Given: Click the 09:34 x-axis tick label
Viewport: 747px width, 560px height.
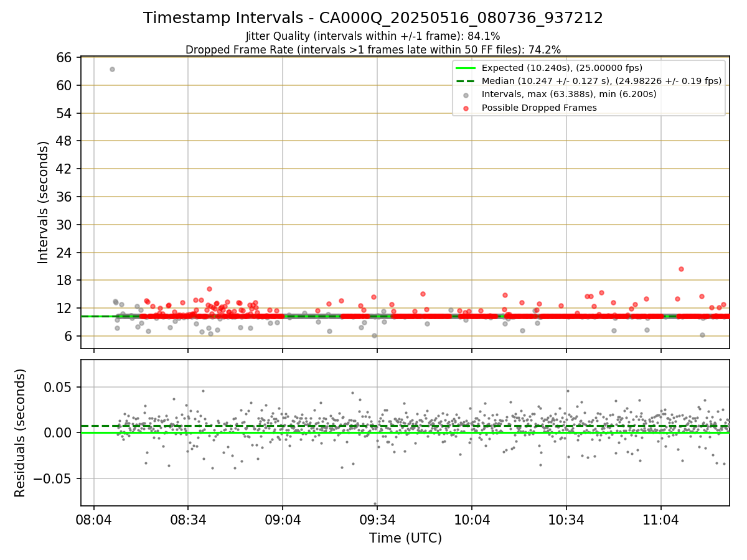Looking at the screenshot, I should [377, 519].
